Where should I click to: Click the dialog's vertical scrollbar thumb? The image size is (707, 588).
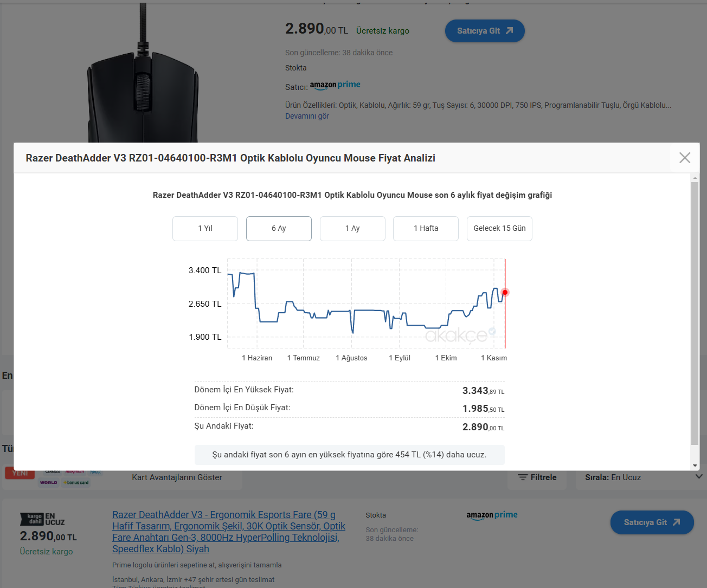click(x=695, y=313)
